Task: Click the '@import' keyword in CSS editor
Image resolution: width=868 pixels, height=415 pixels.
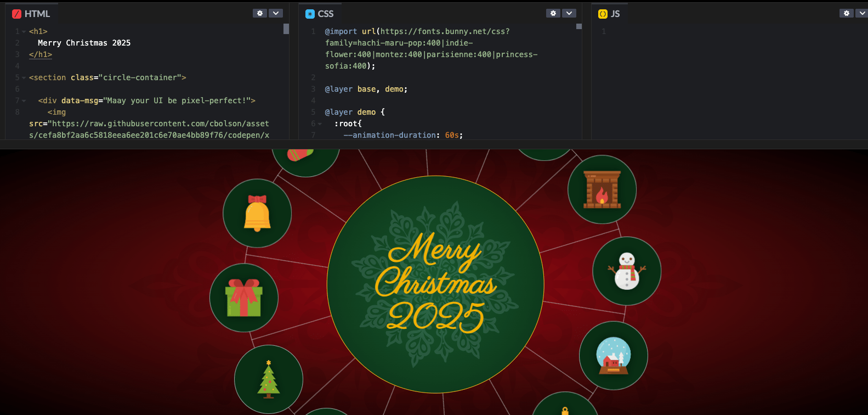Action: click(x=341, y=31)
